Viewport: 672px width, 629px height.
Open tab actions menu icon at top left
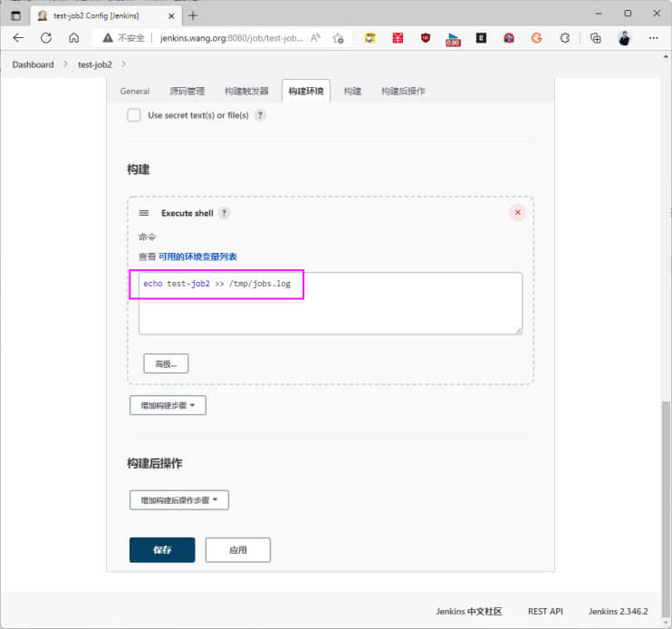click(15, 16)
